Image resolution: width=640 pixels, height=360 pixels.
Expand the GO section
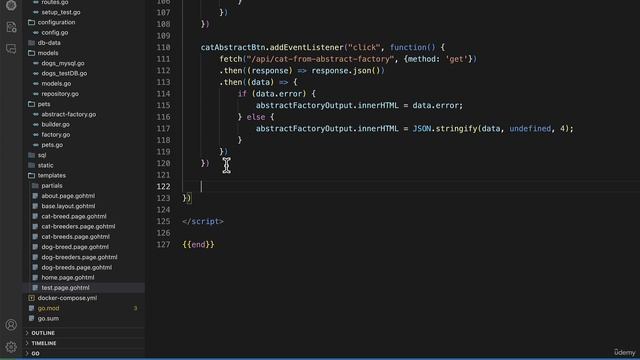36,353
